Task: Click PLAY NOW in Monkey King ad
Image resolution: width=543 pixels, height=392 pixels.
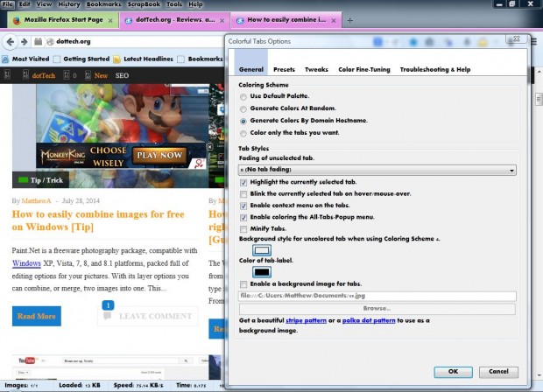Action: [x=159, y=156]
